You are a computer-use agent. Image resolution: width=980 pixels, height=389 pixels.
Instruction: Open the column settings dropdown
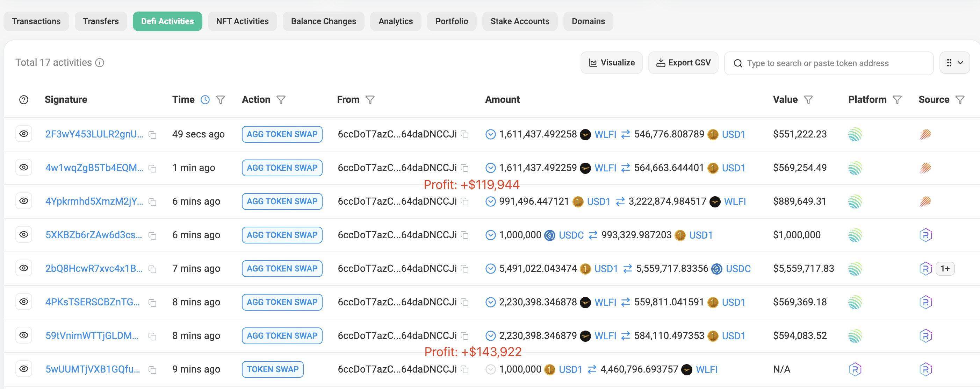[x=954, y=63]
